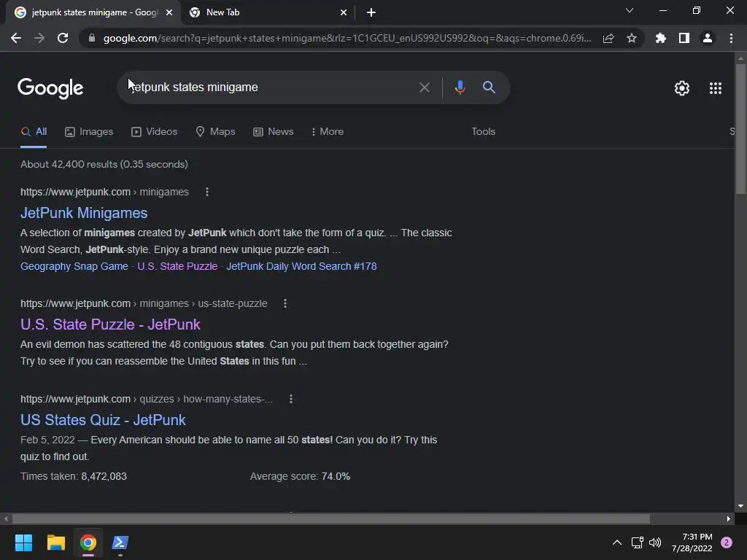Open the search Tools options

click(483, 131)
